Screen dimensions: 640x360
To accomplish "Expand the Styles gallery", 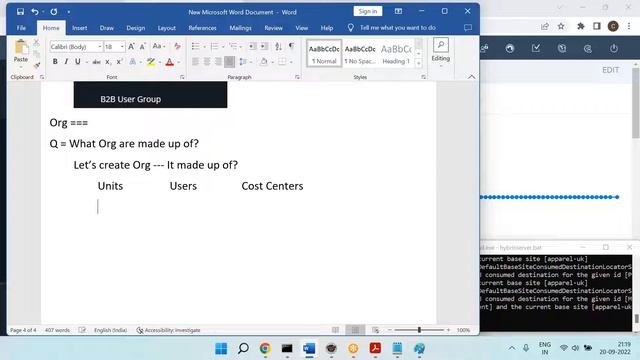I will point(418,63).
